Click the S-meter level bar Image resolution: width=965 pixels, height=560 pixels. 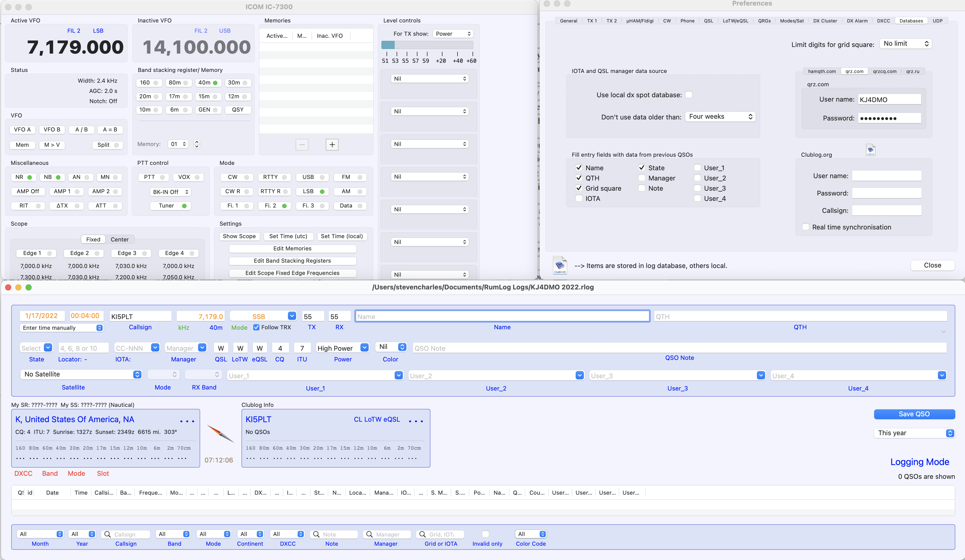(x=427, y=45)
